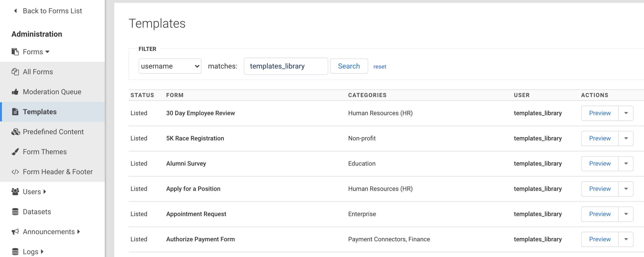The height and width of the screenshot is (257, 644).
Task: Open actions dropdown for Authorize Payment Form
Action: pos(626,239)
